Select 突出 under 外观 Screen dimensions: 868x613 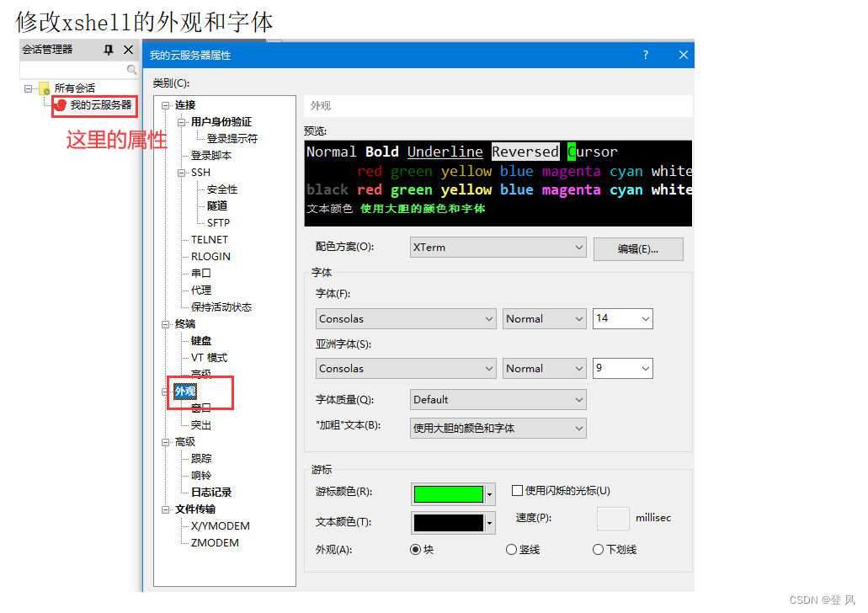[x=201, y=425]
